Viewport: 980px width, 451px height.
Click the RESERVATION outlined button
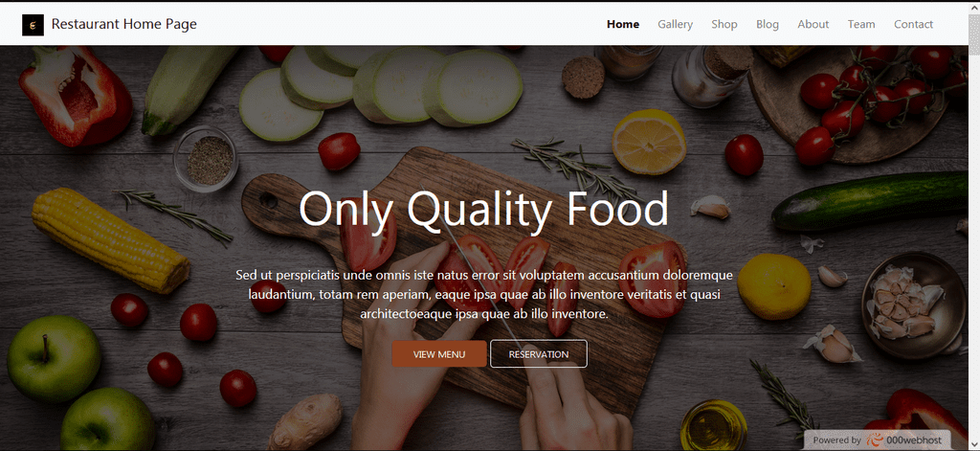pos(539,354)
